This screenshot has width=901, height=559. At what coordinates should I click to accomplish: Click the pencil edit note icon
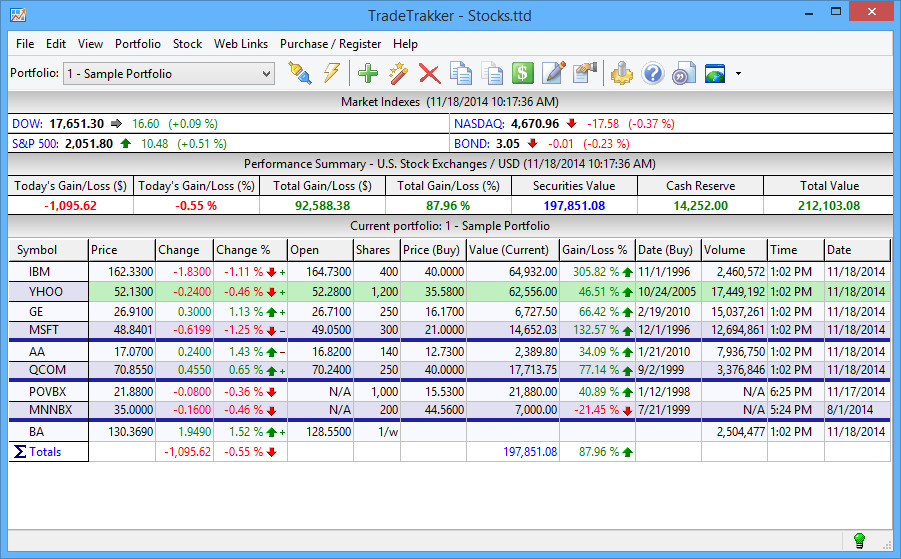pyautogui.click(x=554, y=74)
